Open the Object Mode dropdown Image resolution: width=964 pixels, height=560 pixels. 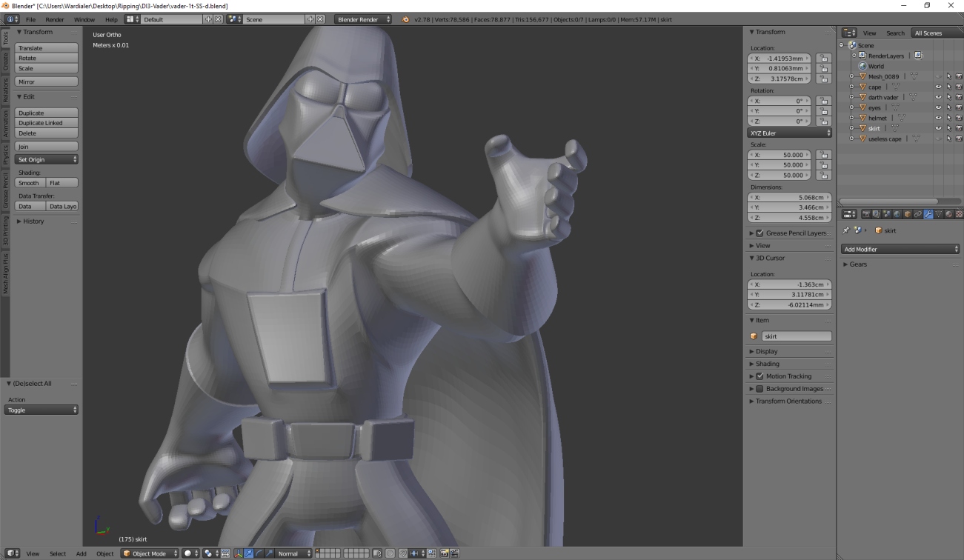150,553
